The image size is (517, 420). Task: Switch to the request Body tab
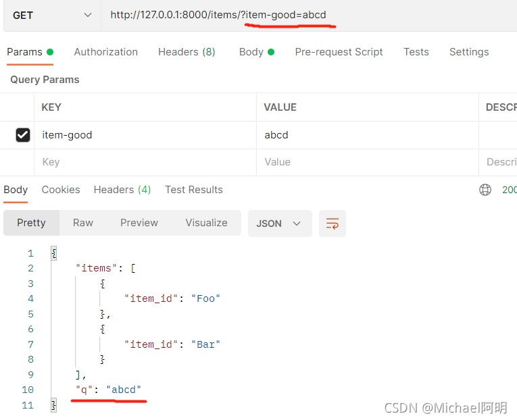pyautogui.click(x=257, y=52)
